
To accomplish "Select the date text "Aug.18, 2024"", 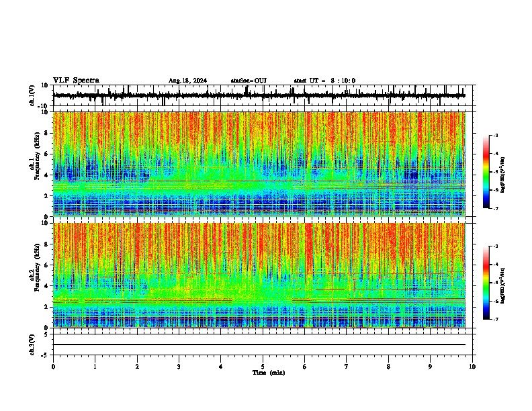I will point(187,81).
